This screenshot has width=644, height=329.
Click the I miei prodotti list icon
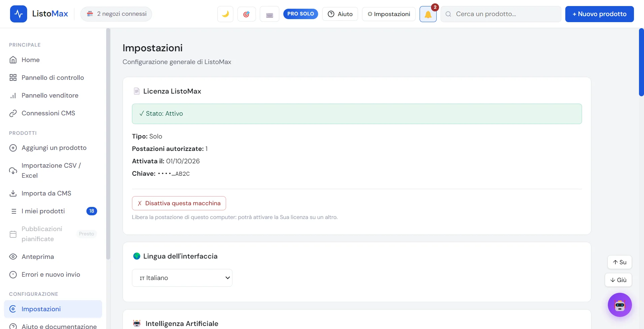pos(13,211)
